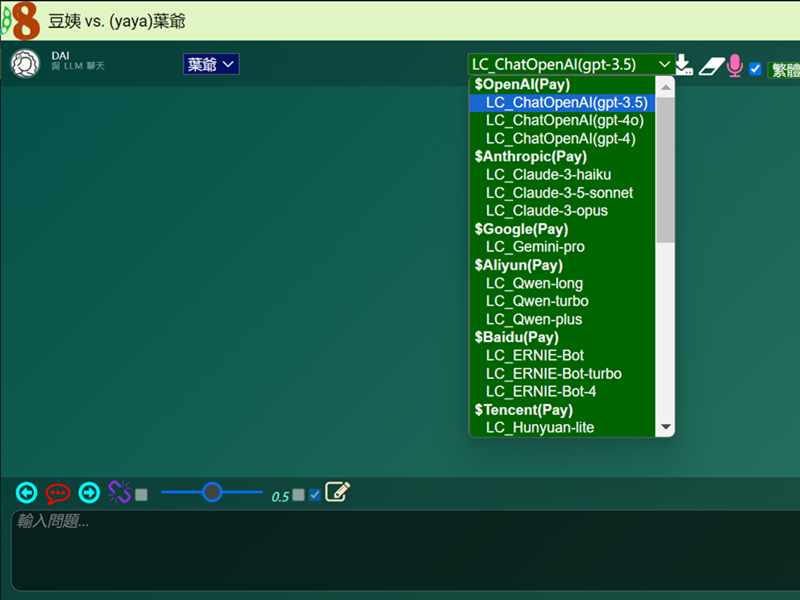
Task: Click the cyan right arrow icon
Action: (x=89, y=492)
